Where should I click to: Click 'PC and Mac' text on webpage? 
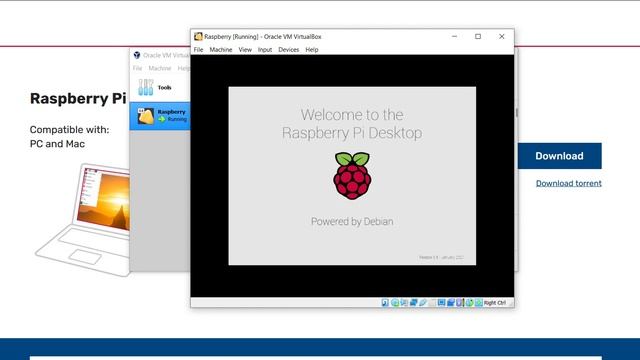[57, 144]
